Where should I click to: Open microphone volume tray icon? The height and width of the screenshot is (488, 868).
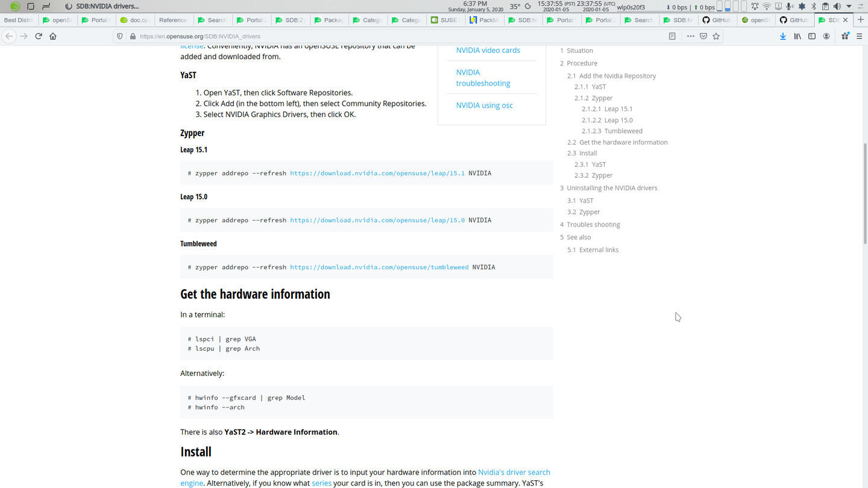point(790,7)
